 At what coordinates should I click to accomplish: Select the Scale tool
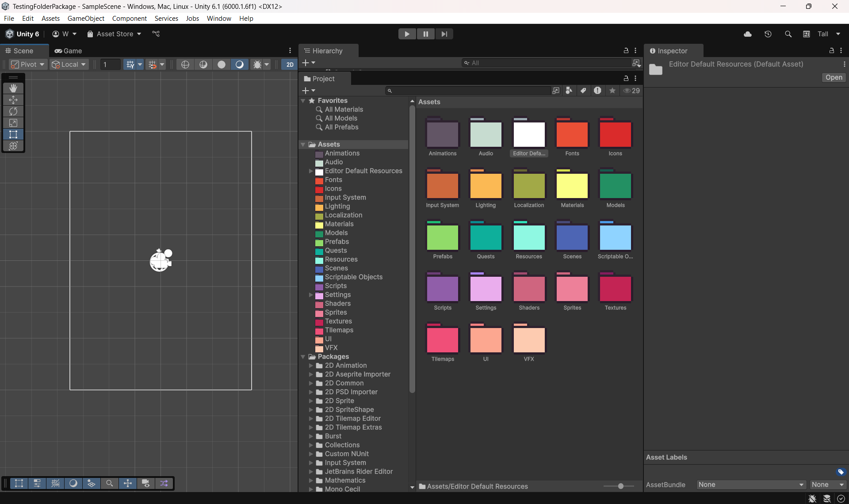[13, 123]
